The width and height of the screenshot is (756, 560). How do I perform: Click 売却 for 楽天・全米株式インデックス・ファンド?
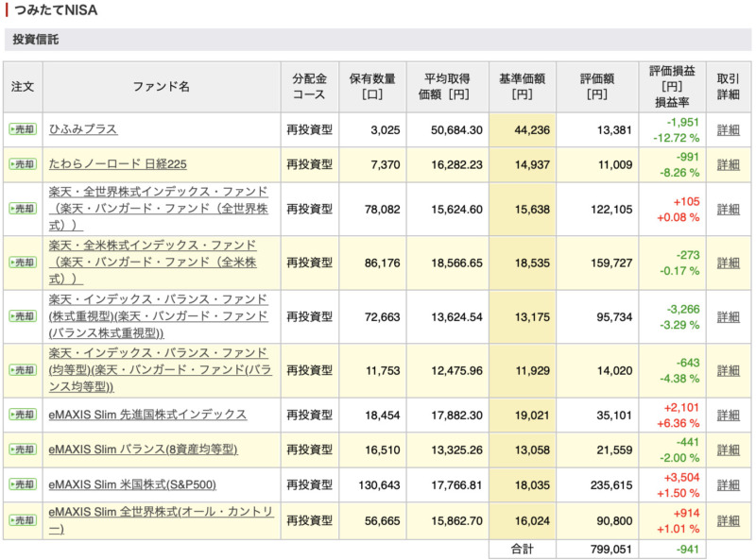(x=23, y=263)
